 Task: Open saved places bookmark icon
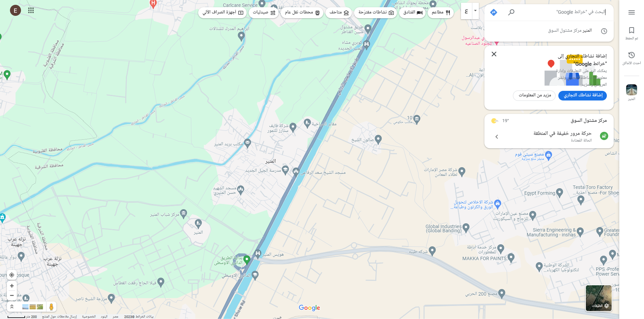click(631, 33)
